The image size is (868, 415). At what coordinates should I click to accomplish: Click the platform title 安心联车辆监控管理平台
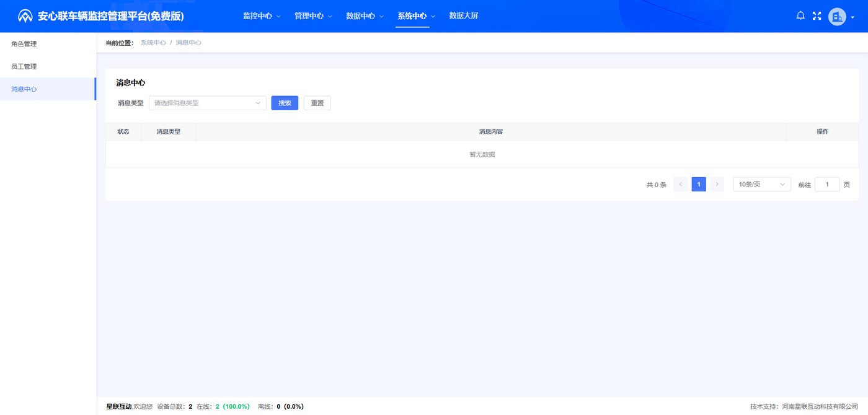pyautogui.click(x=111, y=16)
